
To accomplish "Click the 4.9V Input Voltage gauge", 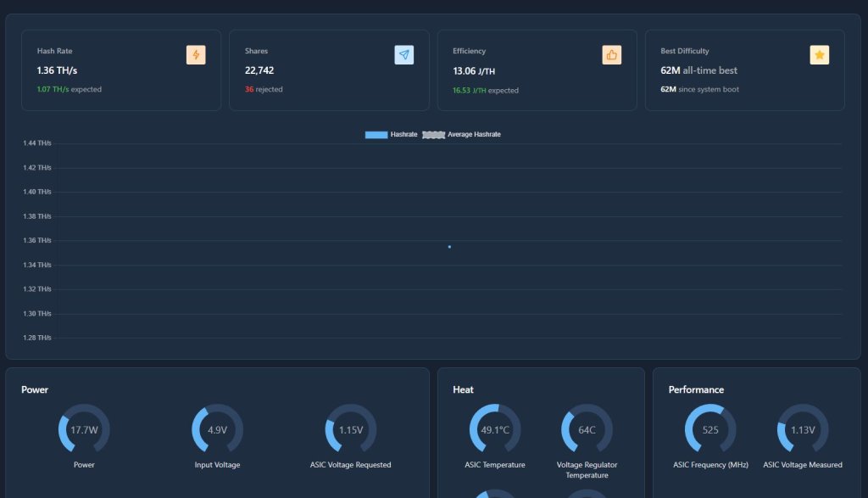I will (x=217, y=430).
